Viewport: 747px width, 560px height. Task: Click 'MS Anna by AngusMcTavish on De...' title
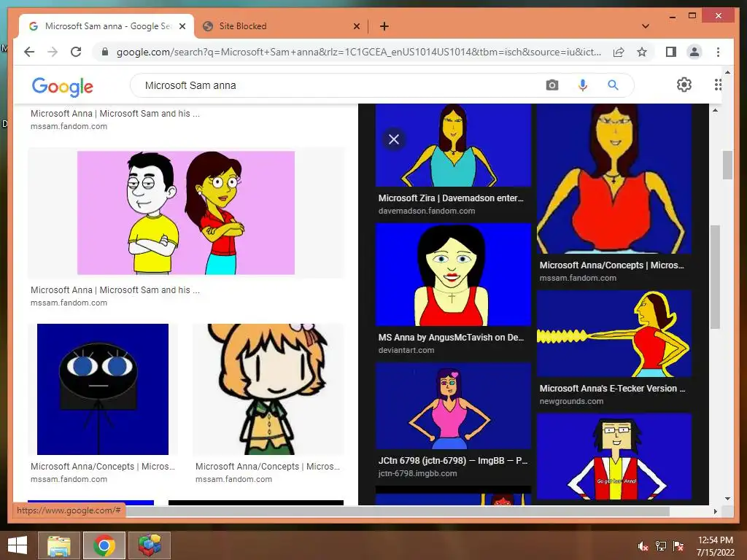(x=451, y=337)
